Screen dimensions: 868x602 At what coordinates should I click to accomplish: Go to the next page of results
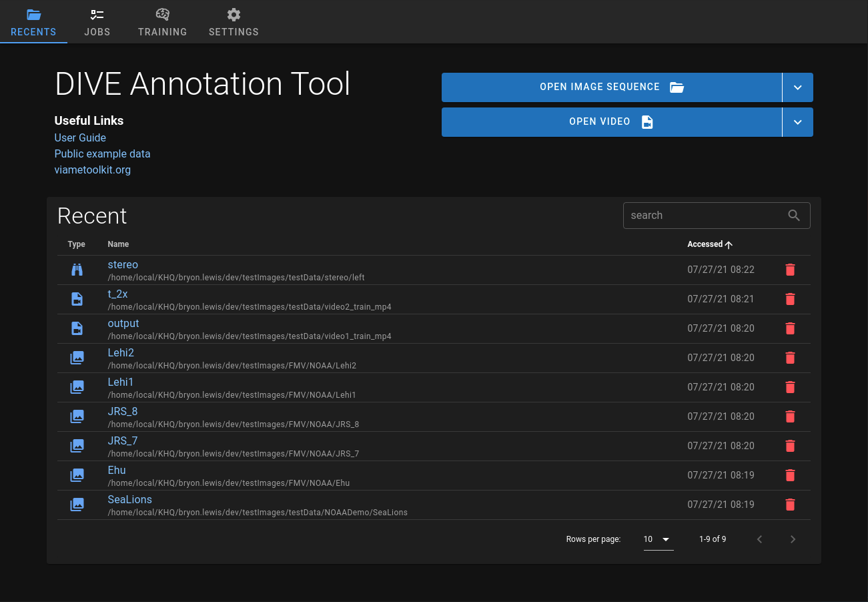[793, 539]
